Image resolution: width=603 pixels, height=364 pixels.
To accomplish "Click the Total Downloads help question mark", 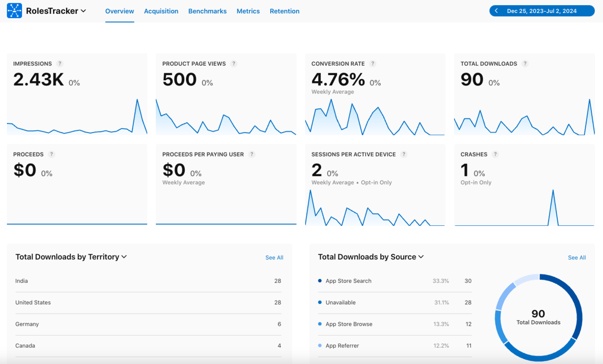I will point(525,63).
